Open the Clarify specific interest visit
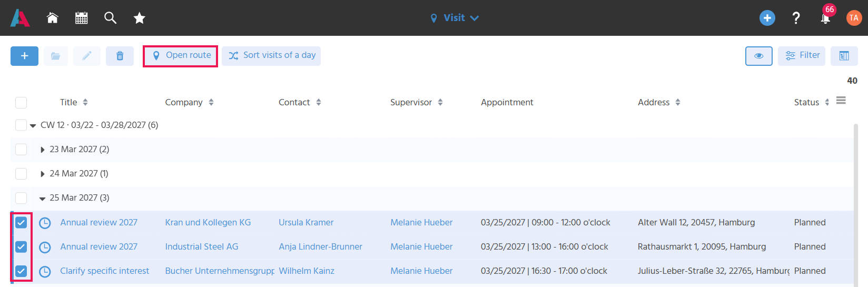The image size is (868, 287). tap(105, 271)
